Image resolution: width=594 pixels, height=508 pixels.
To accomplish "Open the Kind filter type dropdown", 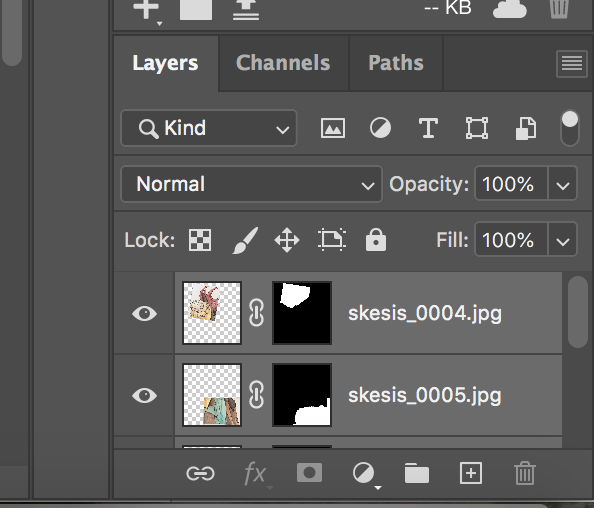I will 209,128.
